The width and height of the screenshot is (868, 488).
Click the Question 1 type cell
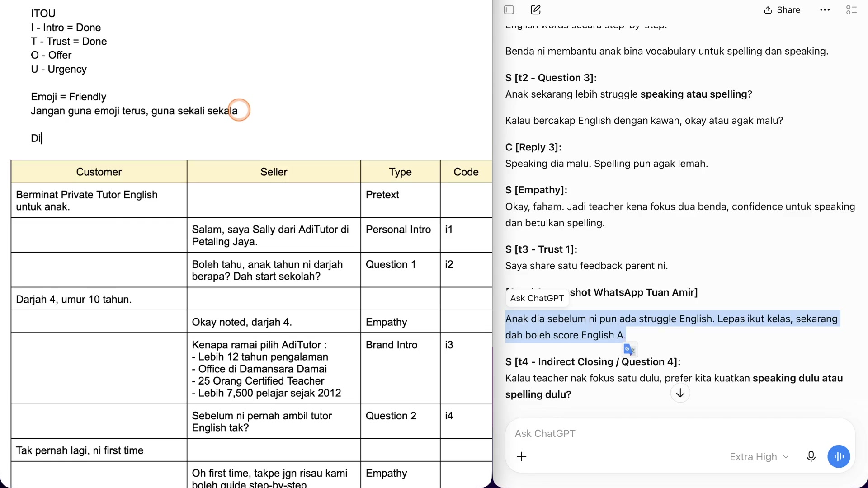point(401,270)
